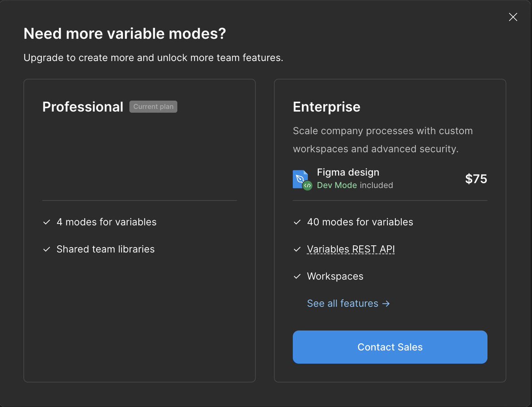Click the green Dev Mode text
The width and height of the screenshot is (532, 407).
pos(336,185)
